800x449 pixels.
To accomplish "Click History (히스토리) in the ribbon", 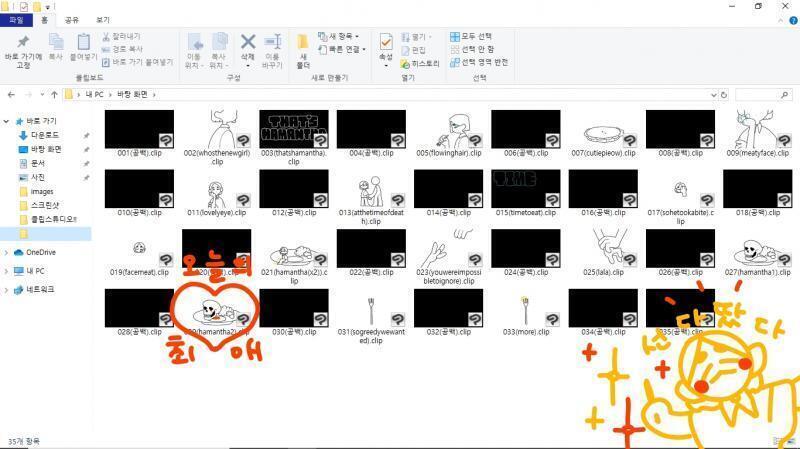I will click(420, 64).
